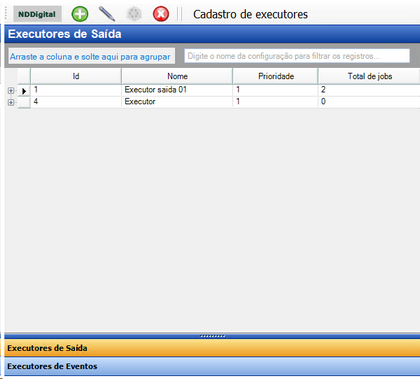Click Id cell with value 1

[76, 90]
